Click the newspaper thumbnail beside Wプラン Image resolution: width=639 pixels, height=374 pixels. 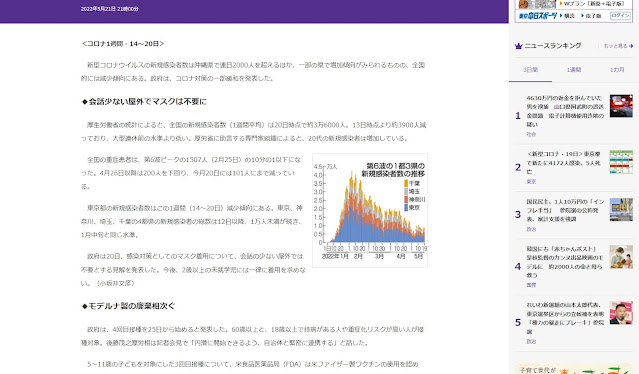[x=537, y=4]
